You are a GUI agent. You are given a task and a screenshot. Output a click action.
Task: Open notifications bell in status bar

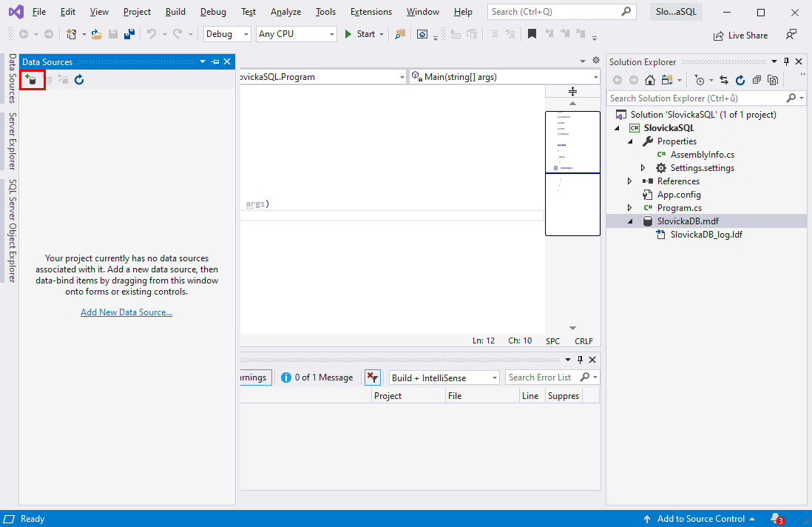click(x=777, y=519)
